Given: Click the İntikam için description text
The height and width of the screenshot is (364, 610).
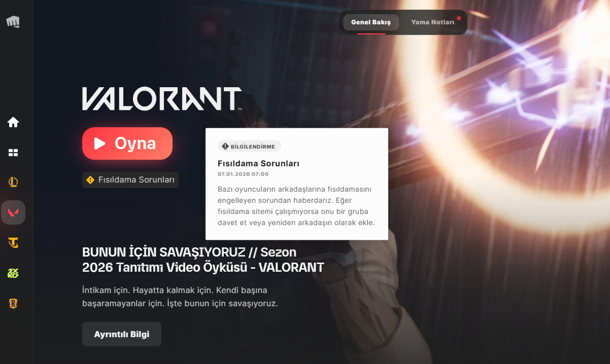Looking at the screenshot, I should tap(180, 297).
